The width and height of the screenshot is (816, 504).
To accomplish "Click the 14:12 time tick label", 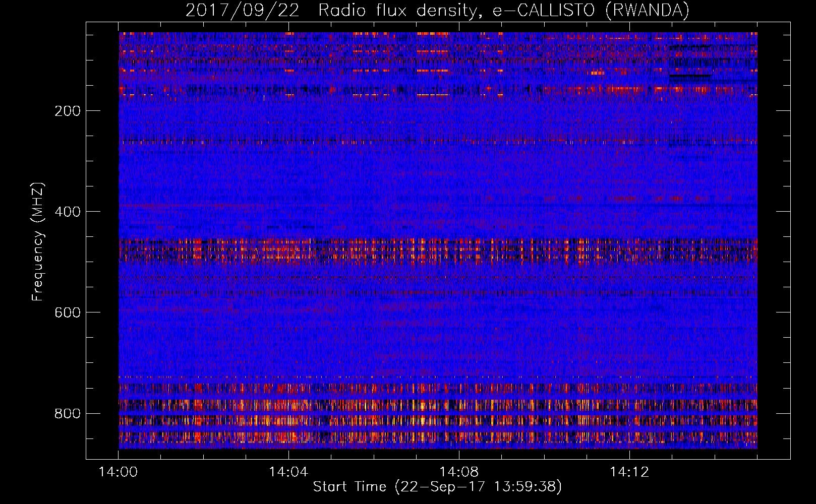I will 629,472.
